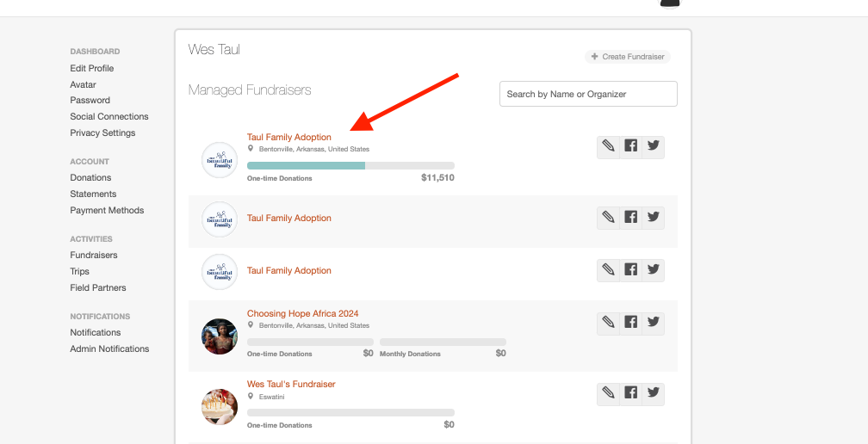Open Admin Notifications in the sidebar
This screenshot has height=444, width=868.
tap(109, 348)
